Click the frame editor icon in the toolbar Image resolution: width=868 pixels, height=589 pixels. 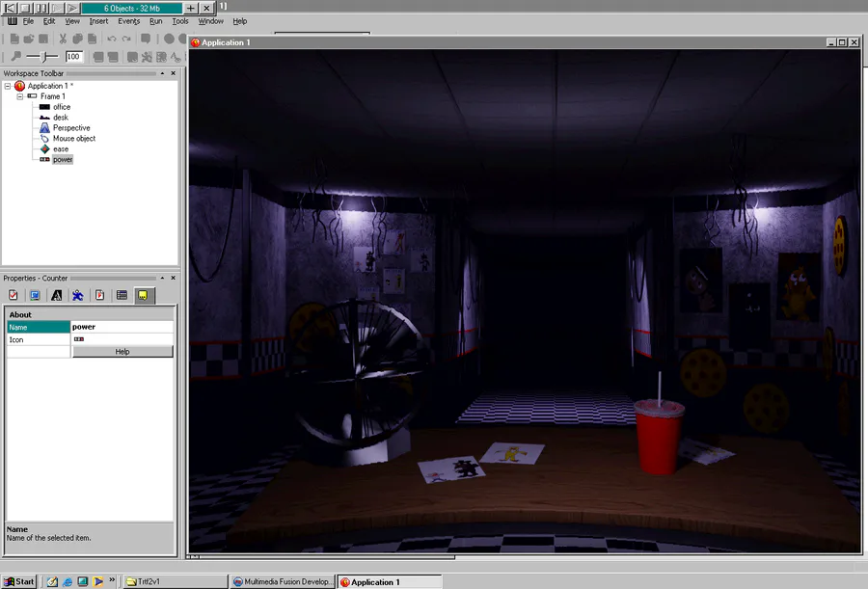tap(132, 57)
